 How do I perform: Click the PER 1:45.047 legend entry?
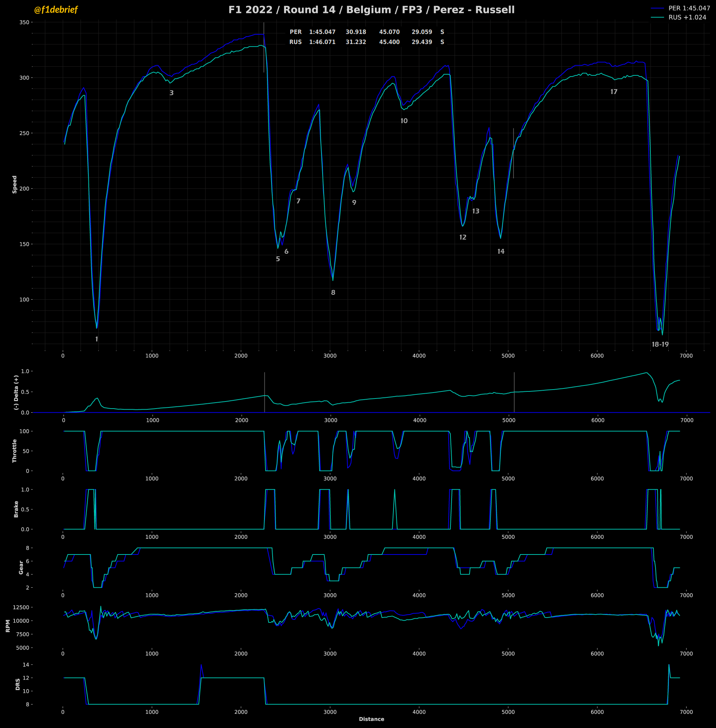click(x=688, y=8)
